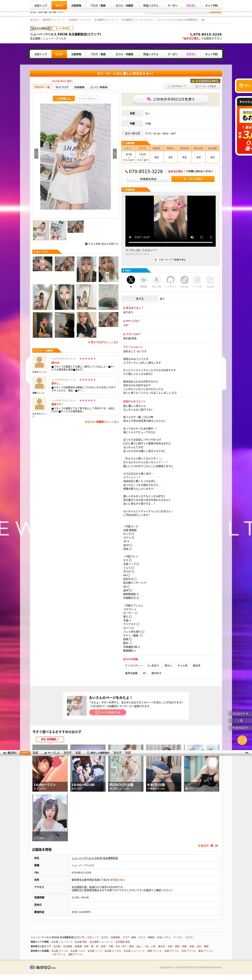Image resolution: width=252 pixels, height=980 pixels.
Task: Click the ギャル系 feature tag
Action: tap(183, 666)
